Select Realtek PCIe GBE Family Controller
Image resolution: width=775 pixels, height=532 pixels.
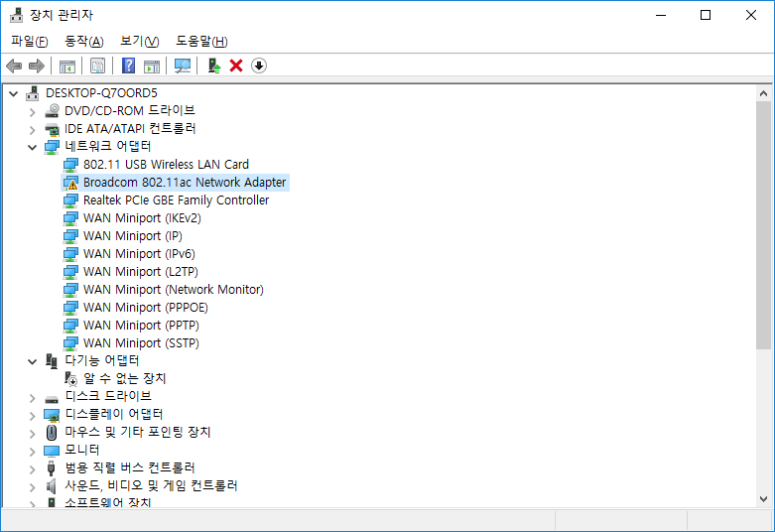click(176, 200)
